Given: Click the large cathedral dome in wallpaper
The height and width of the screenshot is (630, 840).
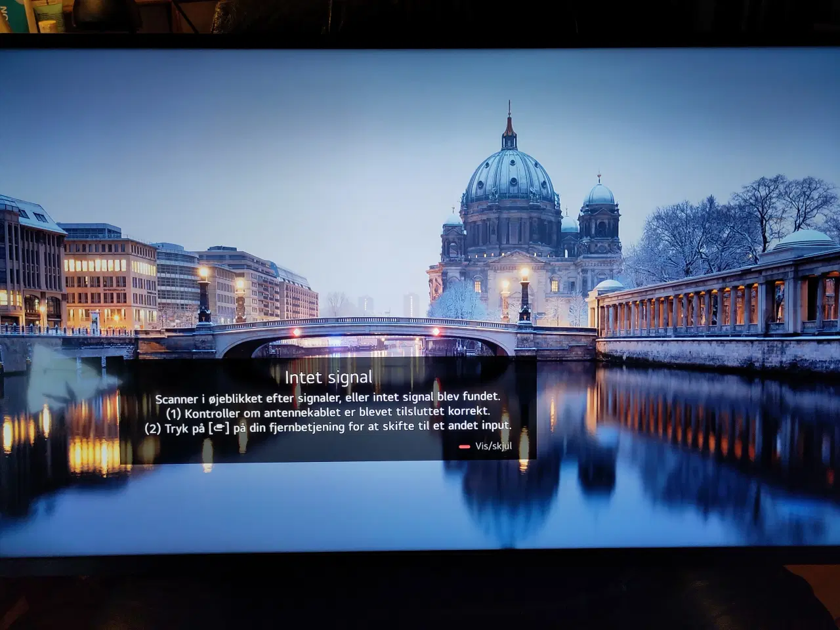Looking at the screenshot, I should click(509, 177).
